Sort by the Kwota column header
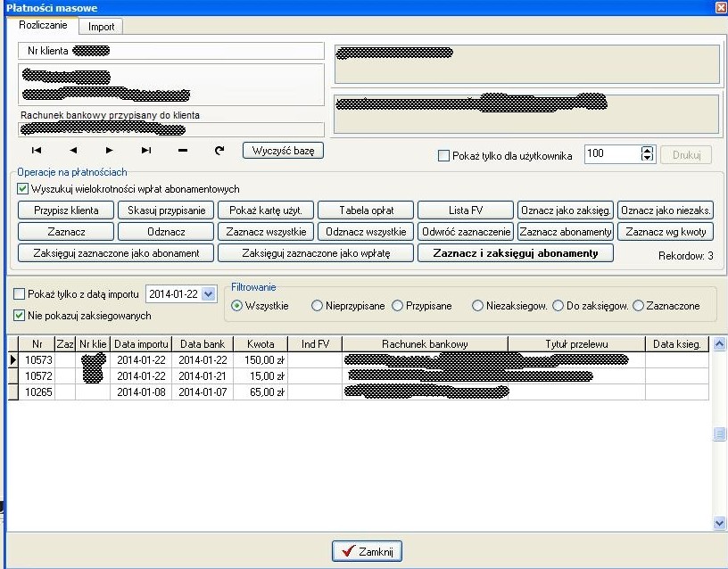 click(x=261, y=343)
